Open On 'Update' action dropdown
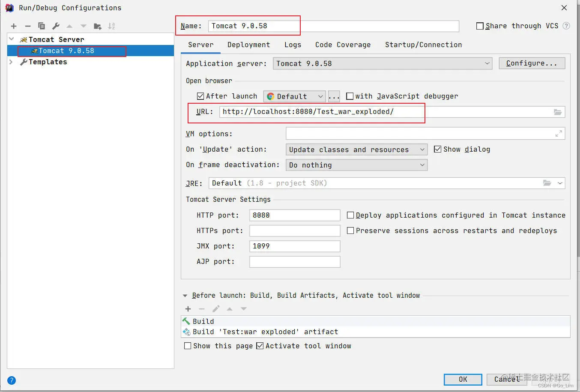580x392 pixels. click(x=356, y=150)
